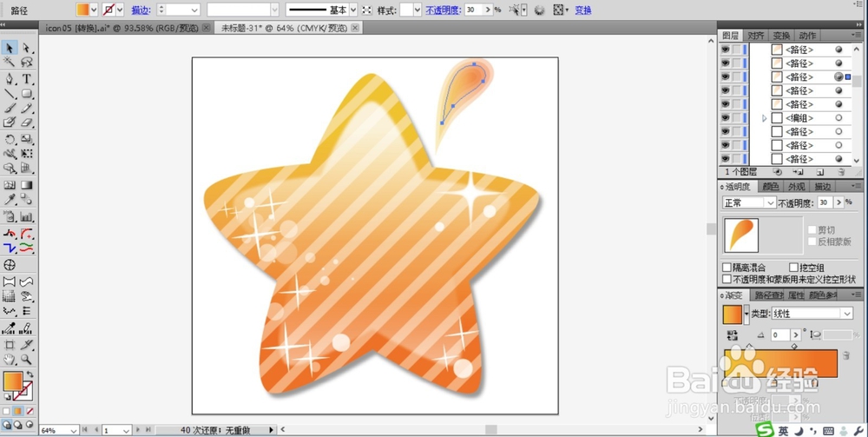The image size is (868, 437).
Task: Select the Rotate tool
Action: [x=10, y=139]
